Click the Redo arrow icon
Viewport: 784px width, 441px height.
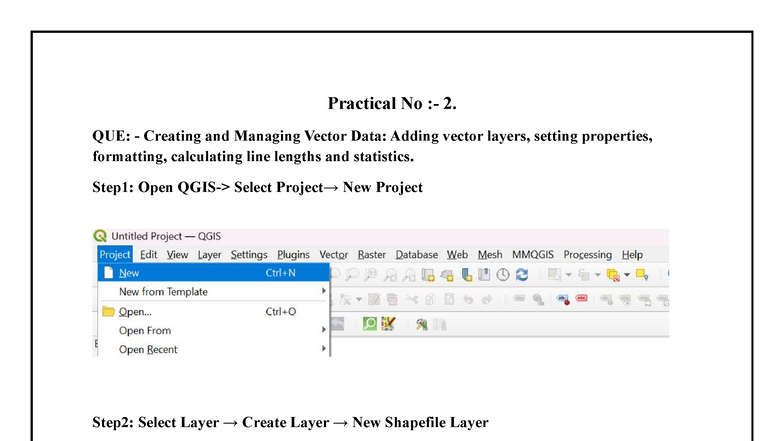click(x=486, y=300)
